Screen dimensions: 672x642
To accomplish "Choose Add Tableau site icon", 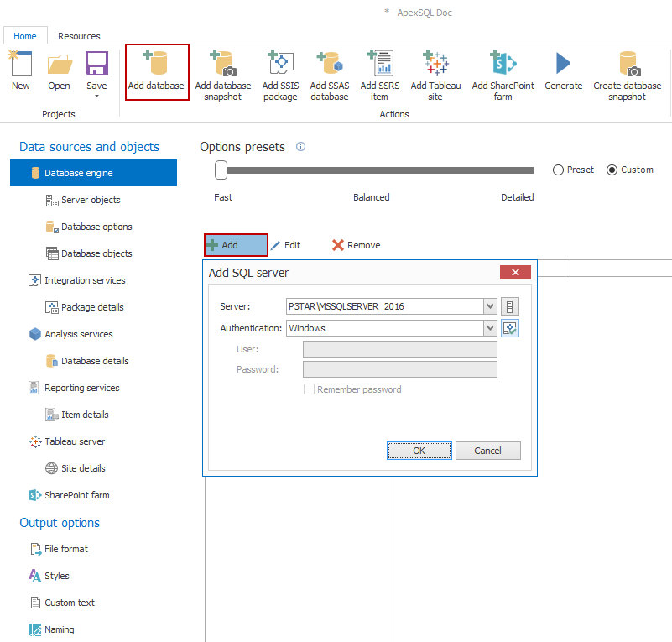I will 435,65.
